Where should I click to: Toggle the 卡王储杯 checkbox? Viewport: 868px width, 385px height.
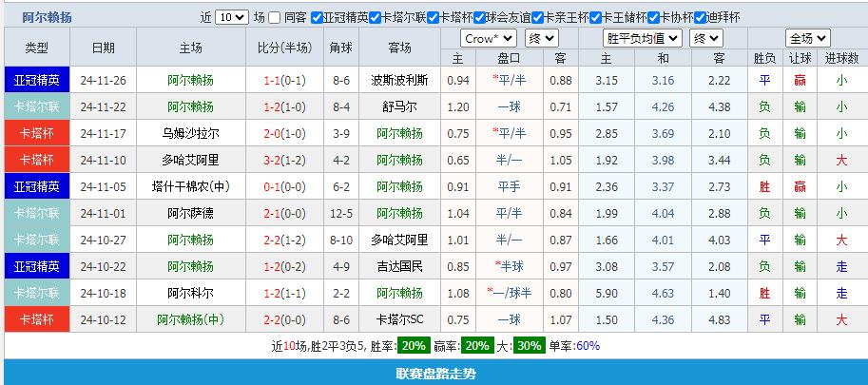tap(595, 17)
